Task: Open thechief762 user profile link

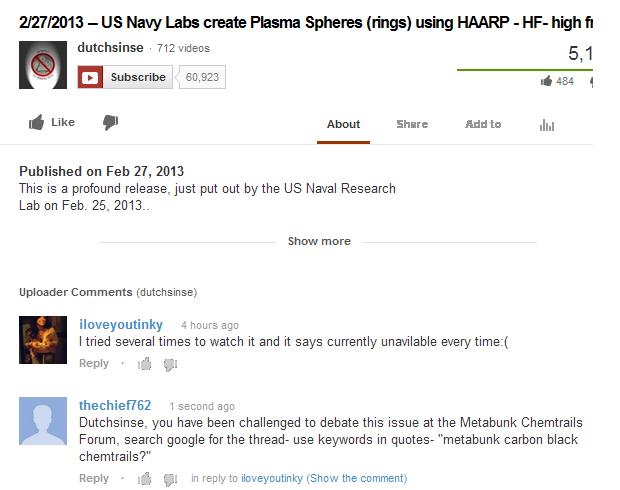Action: [115, 405]
